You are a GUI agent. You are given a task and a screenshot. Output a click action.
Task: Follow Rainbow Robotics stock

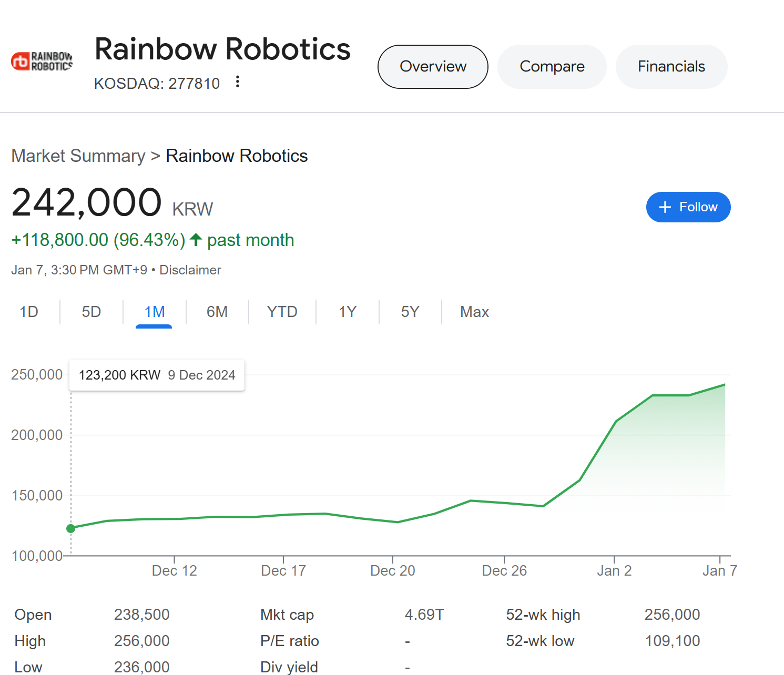click(x=688, y=207)
